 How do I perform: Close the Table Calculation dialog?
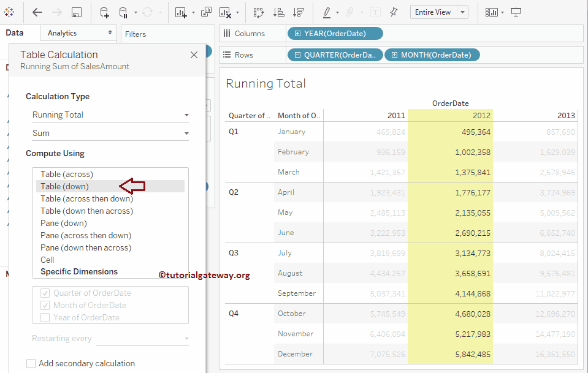(x=194, y=55)
